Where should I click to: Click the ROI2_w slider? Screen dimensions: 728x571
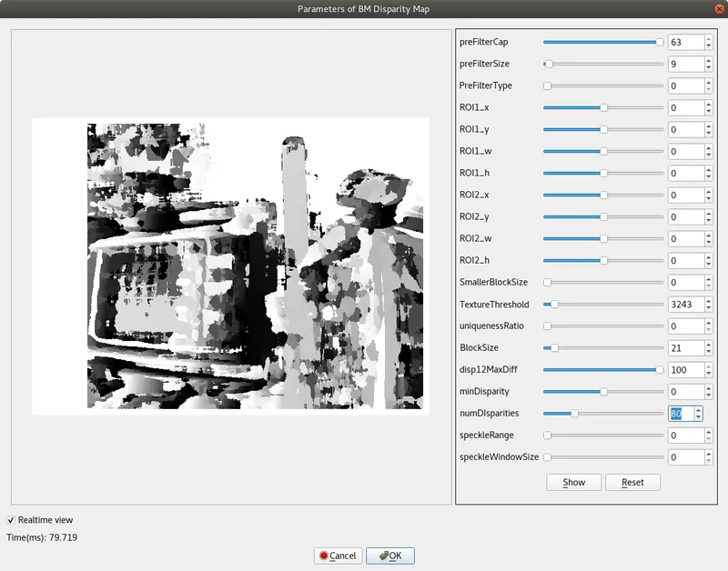tap(603, 238)
